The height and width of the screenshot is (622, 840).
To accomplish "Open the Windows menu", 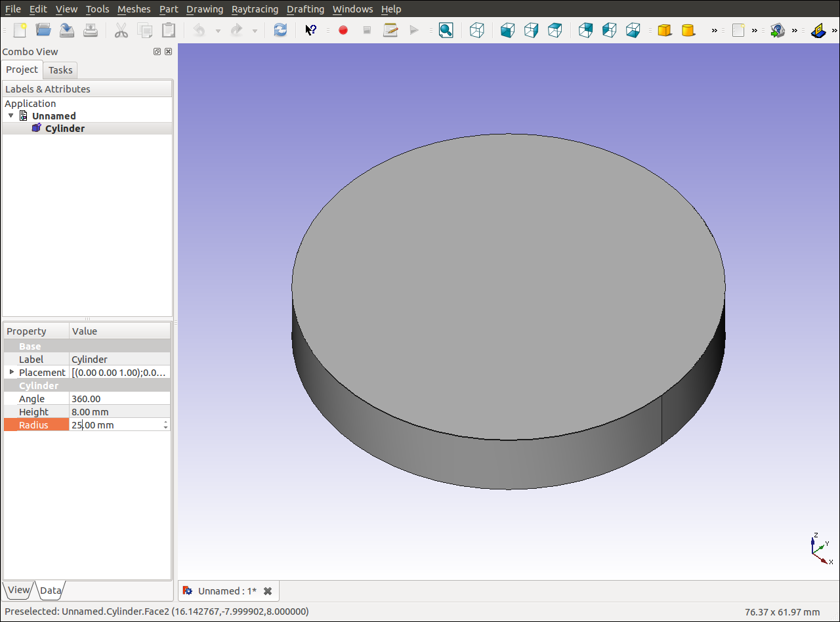I will (352, 9).
